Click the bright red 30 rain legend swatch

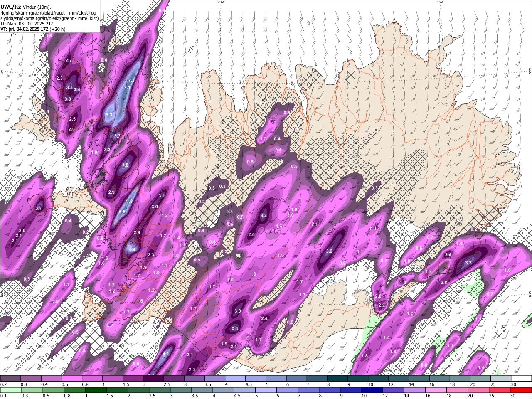pyautogui.click(x=520, y=390)
